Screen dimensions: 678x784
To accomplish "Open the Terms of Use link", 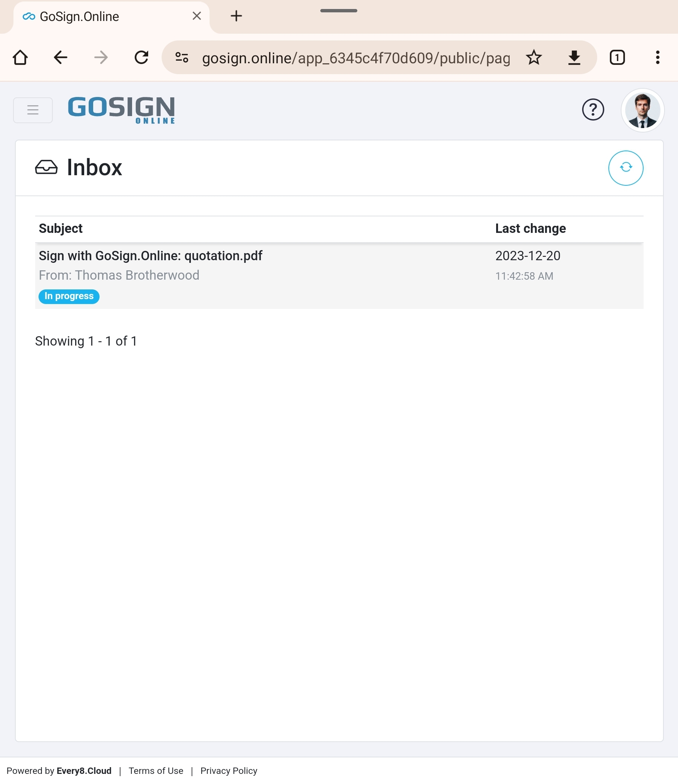I will pyautogui.click(x=156, y=771).
